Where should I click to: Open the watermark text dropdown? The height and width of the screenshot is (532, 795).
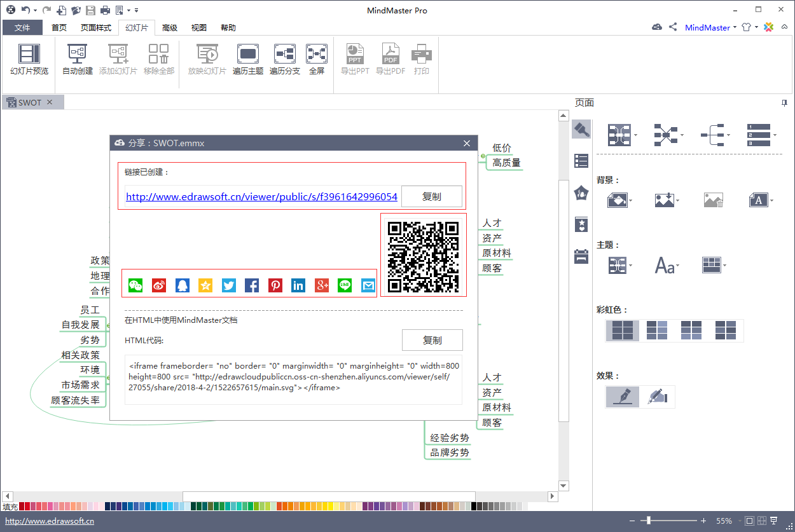pos(761,200)
